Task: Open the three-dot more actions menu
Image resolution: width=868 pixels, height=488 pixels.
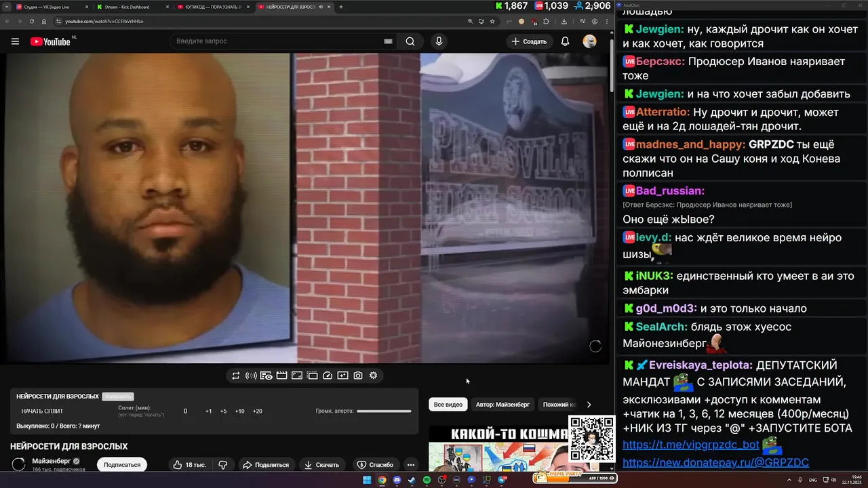Action: (x=410, y=465)
